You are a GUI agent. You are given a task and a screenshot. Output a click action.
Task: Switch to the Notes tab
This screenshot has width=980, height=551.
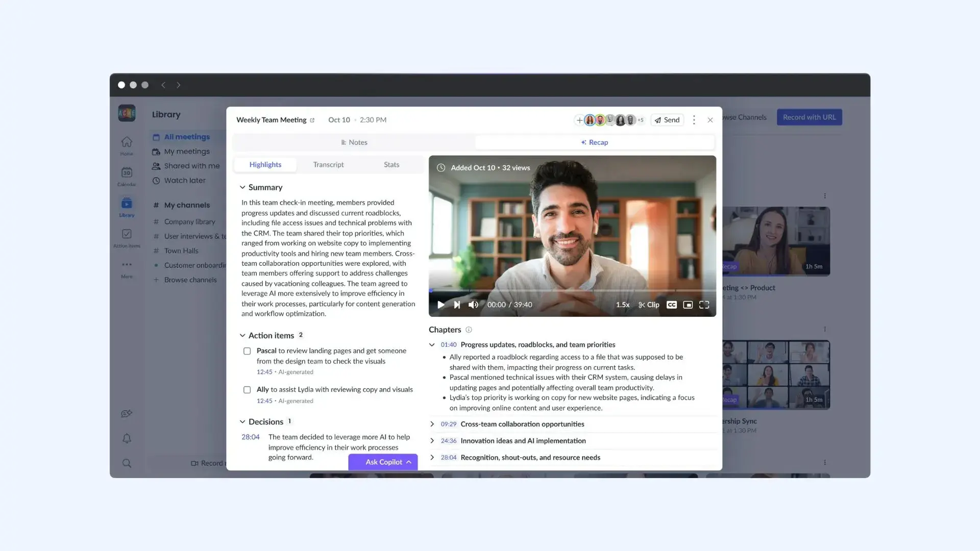[354, 142]
